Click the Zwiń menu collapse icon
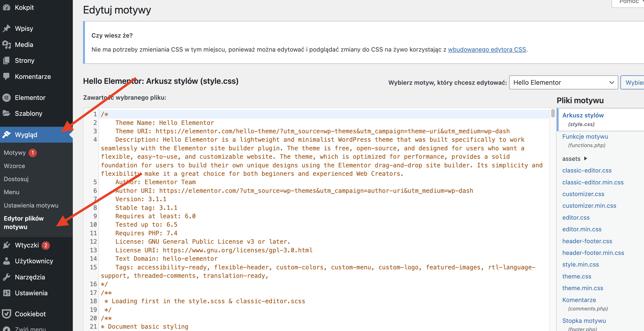Viewport: 644px width, 331px height. pyautogui.click(x=7, y=329)
